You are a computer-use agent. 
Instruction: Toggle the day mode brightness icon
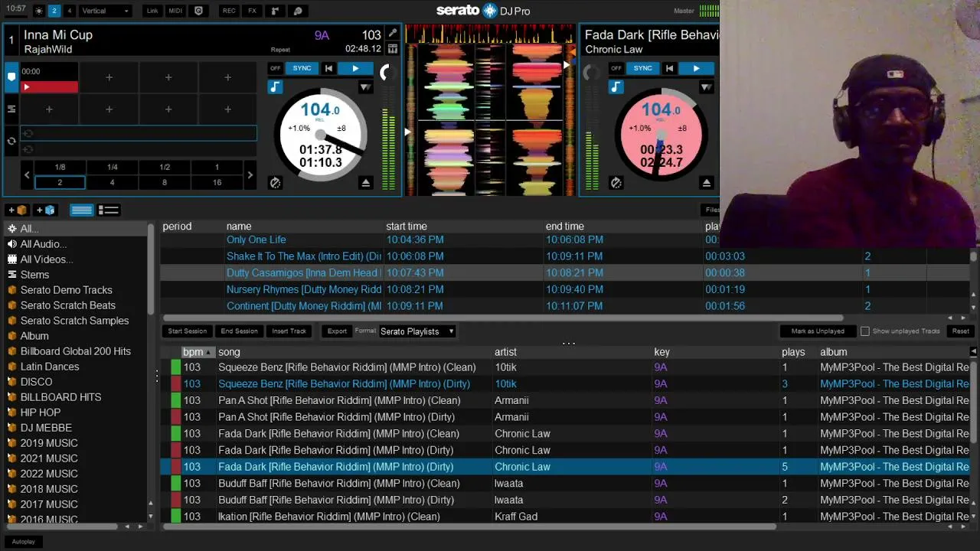point(38,11)
